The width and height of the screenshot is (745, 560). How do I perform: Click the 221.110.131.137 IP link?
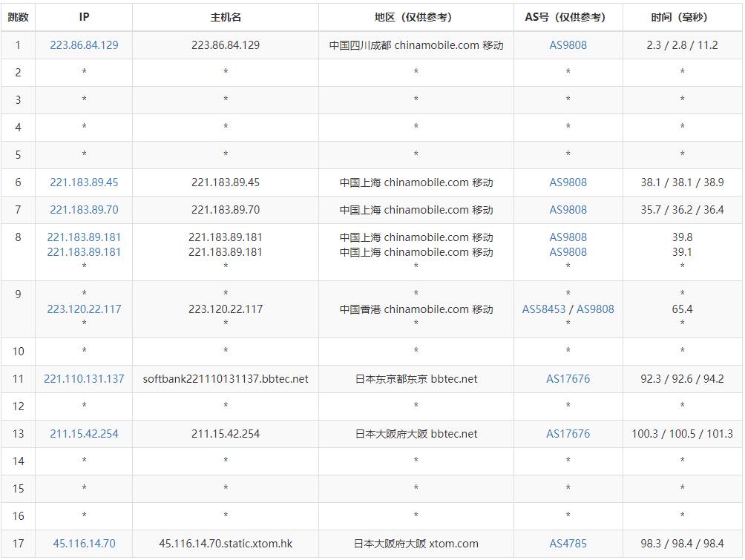(x=84, y=379)
